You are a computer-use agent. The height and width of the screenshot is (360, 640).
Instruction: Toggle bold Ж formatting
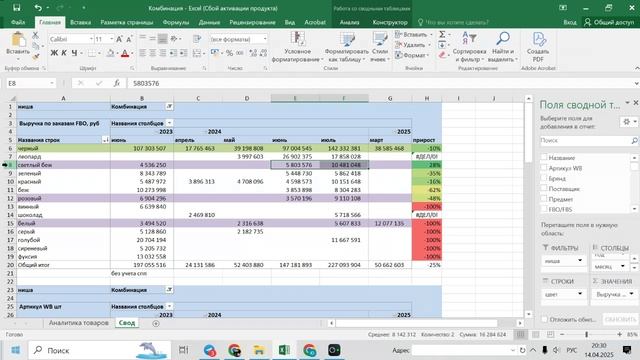click(x=54, y=53)
